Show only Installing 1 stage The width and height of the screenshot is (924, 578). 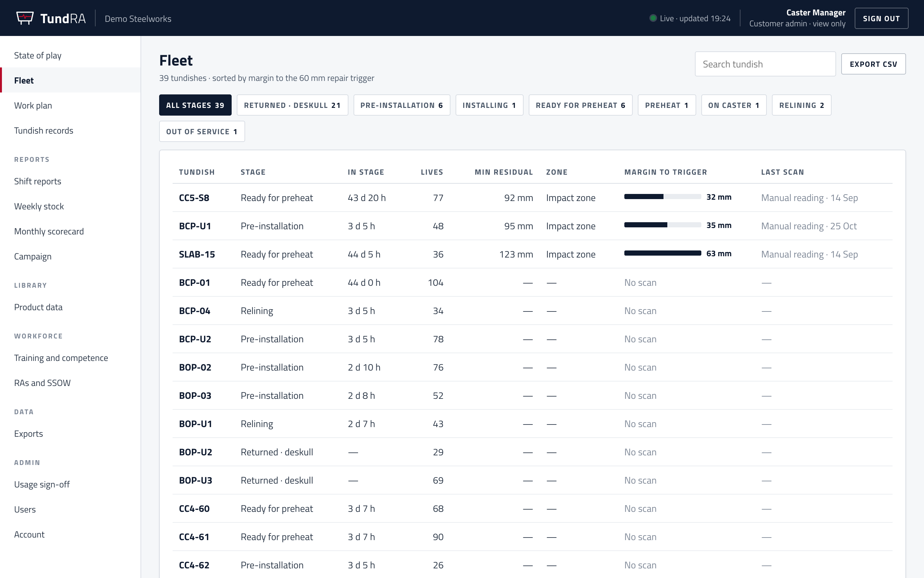click(489, 105)
